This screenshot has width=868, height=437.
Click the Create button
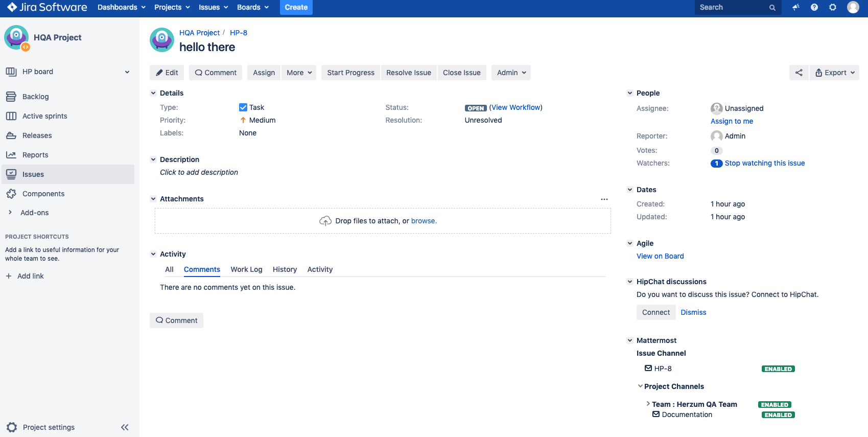click(296, 7)
